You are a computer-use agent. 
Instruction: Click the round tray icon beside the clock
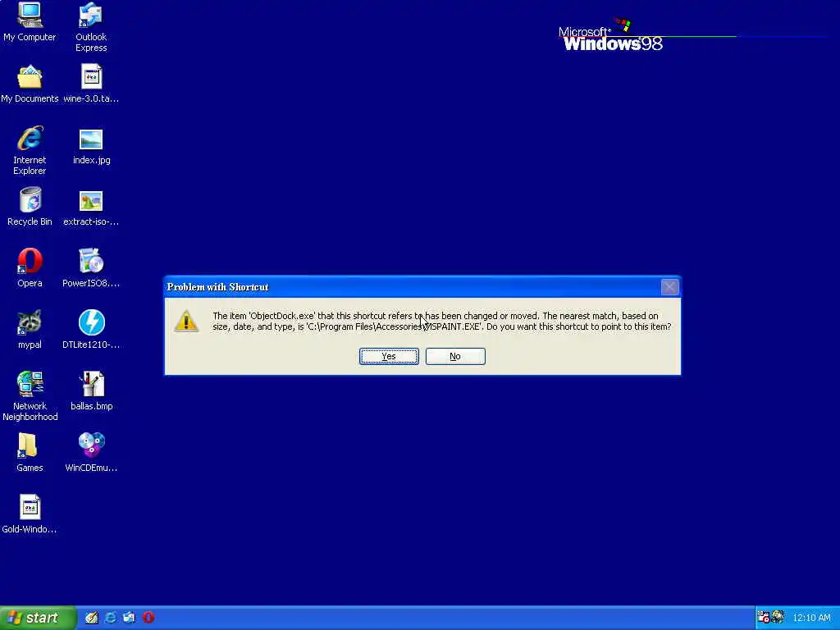click(x=778, y=617)
